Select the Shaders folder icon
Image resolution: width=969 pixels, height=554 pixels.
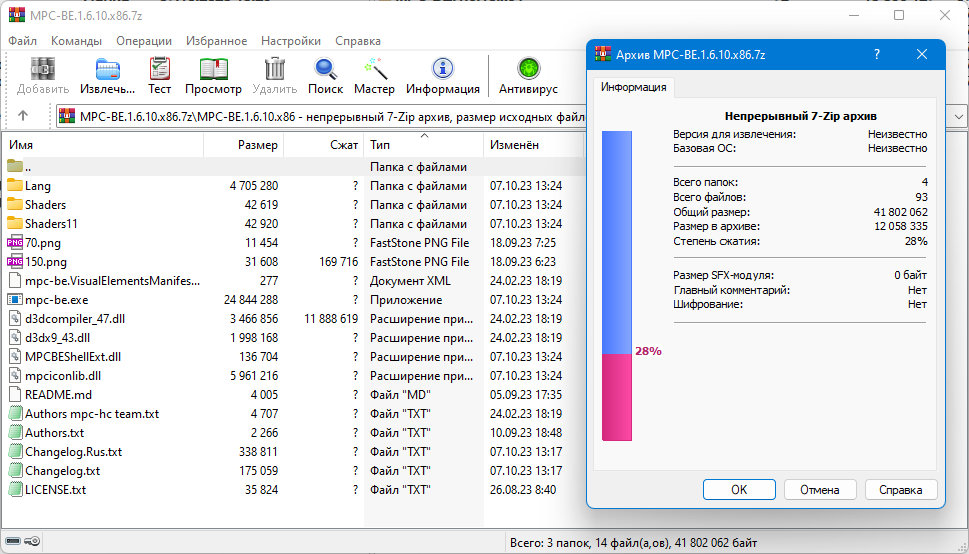click(15, 205)
